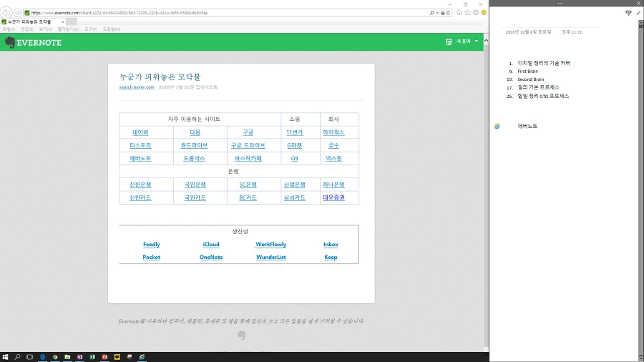Close the current browser tab

click(x=62, y=21)
